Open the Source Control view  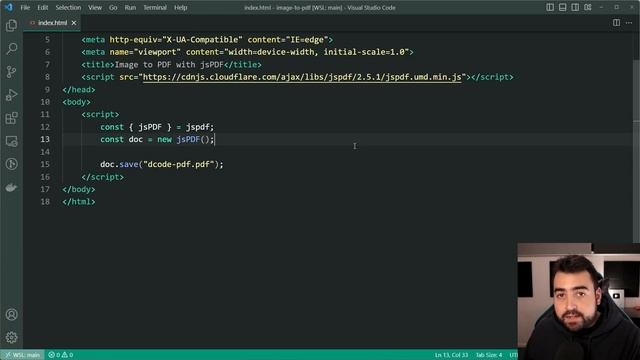[11, 72]
